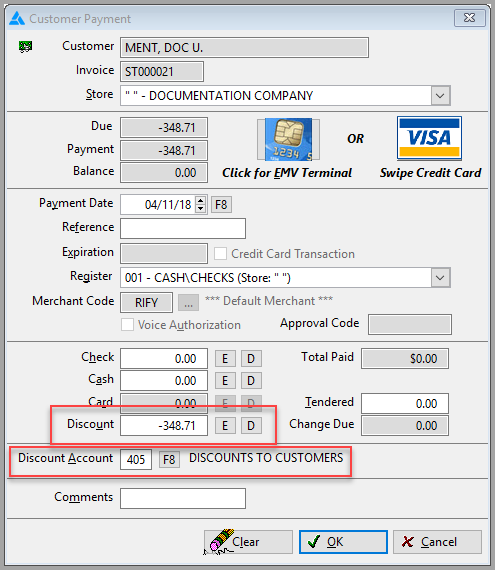The image size is (495, 570).
Task: Click the E button in Cash row
Action: (x=225, y=381)
